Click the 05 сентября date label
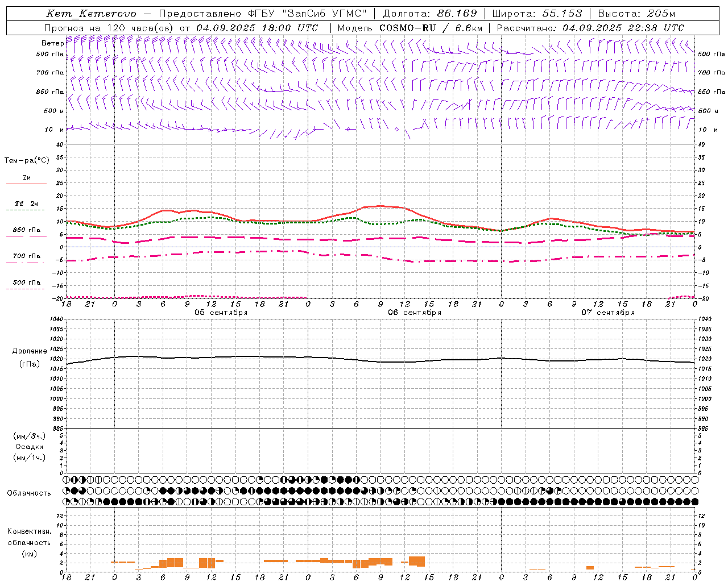 tap(221, 313)
